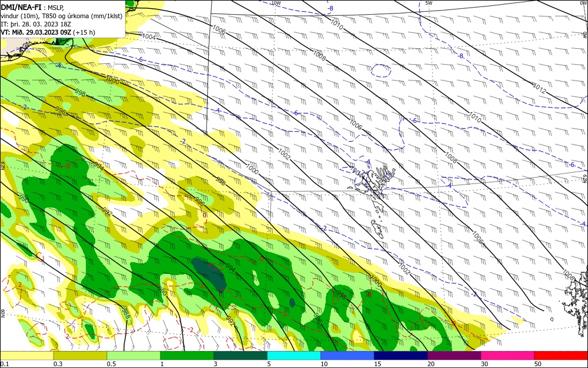The image size is (588, 368).
Task: Click the legend value label "0.3"
Action: (58, 364)
